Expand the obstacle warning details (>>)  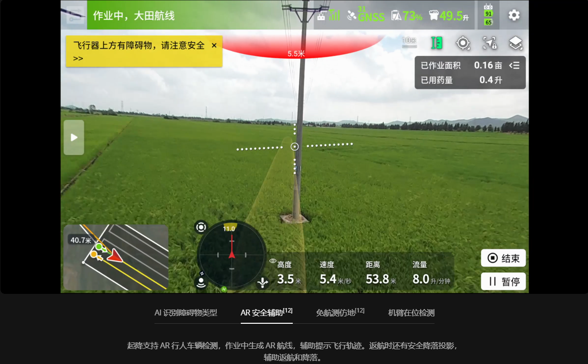point(78,58)
